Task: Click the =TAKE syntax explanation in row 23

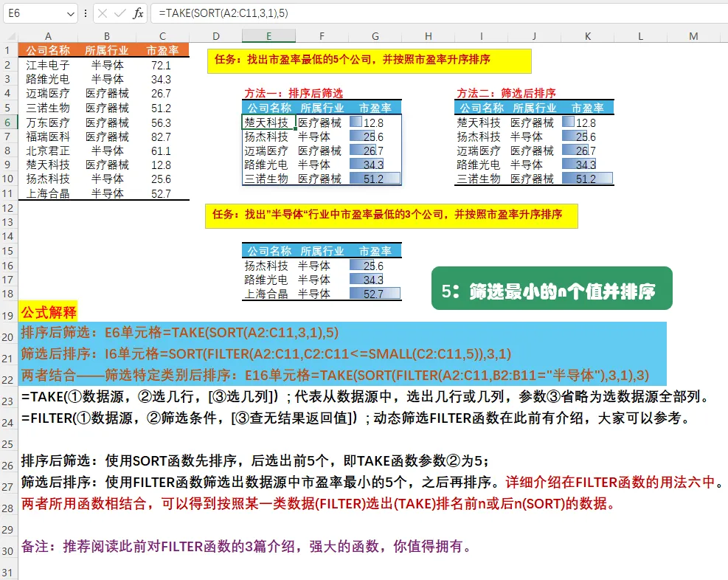Action: pos(367,396)
